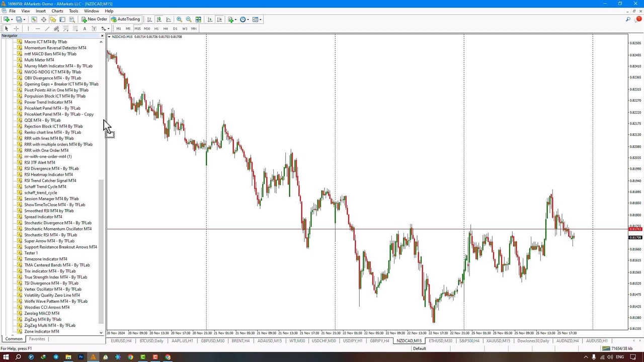Click the Navigator vertical scrollbar
This screenshot has height=362, width=644.
(x=101, y=251)
